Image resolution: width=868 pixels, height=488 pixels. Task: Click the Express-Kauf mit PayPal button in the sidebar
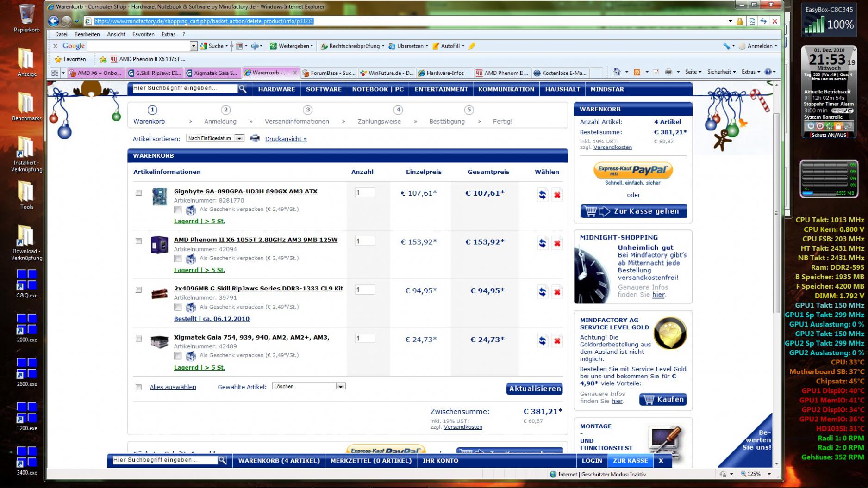click(633, 170)
